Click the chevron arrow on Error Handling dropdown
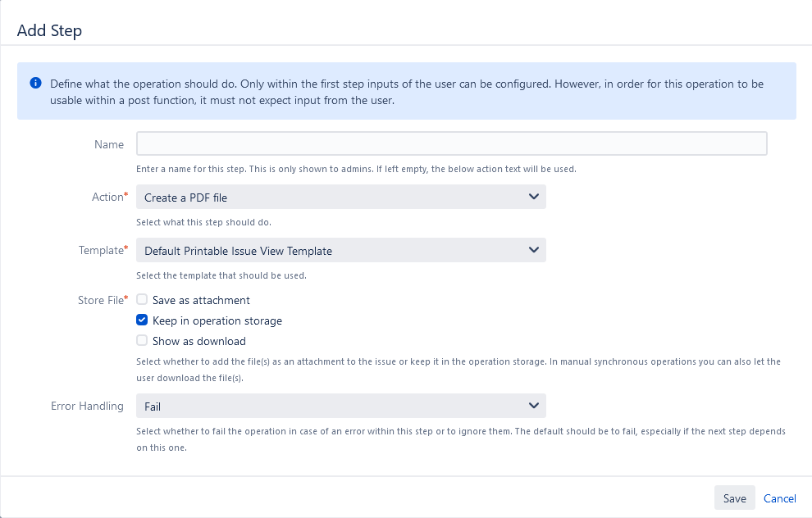The width and height of the screenshot is (812, 518). (x=533, y=406)
